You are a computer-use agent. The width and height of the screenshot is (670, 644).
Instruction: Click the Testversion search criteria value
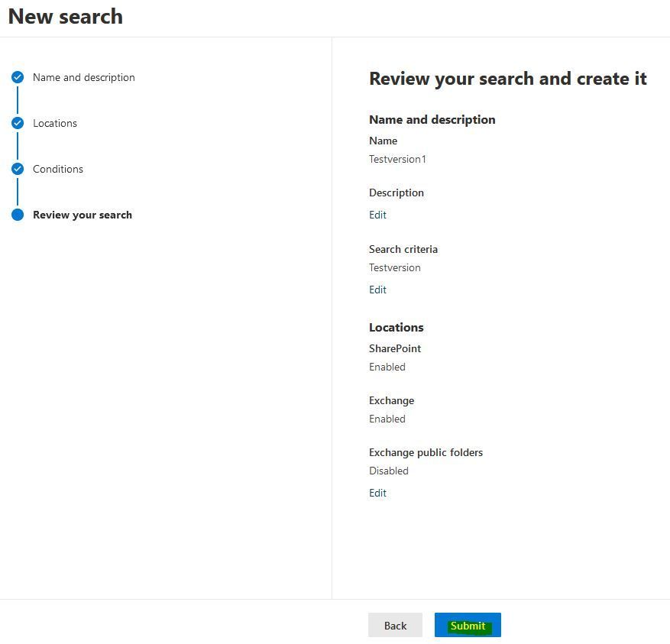[x=395, y=267]
